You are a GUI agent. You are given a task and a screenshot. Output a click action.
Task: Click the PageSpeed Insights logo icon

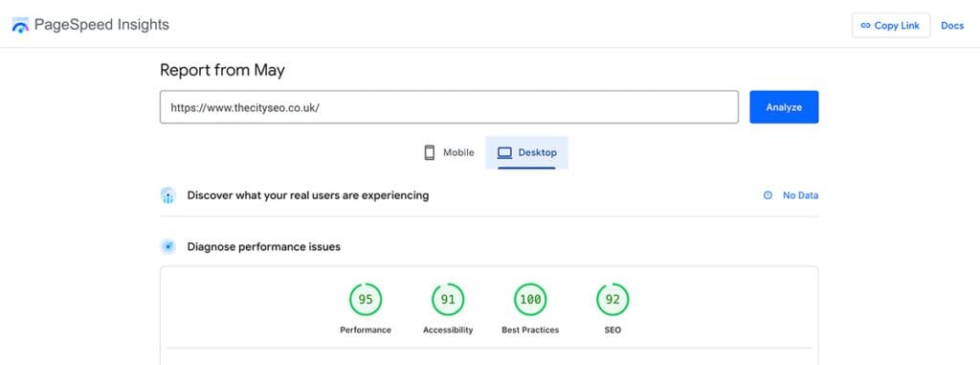click(20, 25)
